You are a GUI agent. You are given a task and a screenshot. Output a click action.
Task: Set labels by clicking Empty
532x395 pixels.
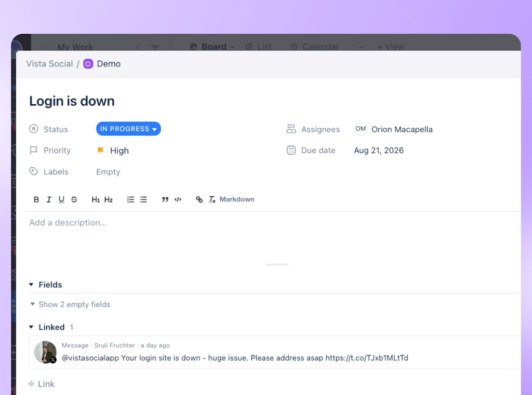(108, 172)
